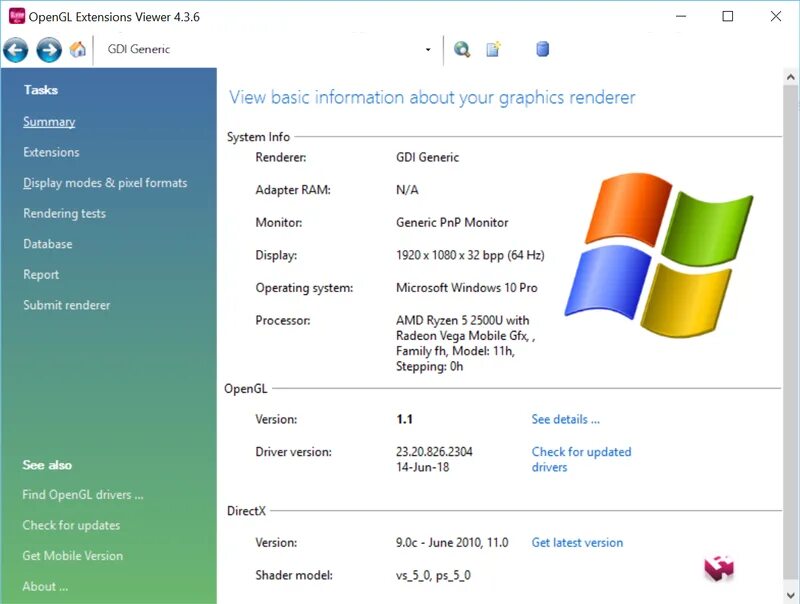Select Summary in the Tasks sidebar
The image size is (800, 604).
pos(49,122)
